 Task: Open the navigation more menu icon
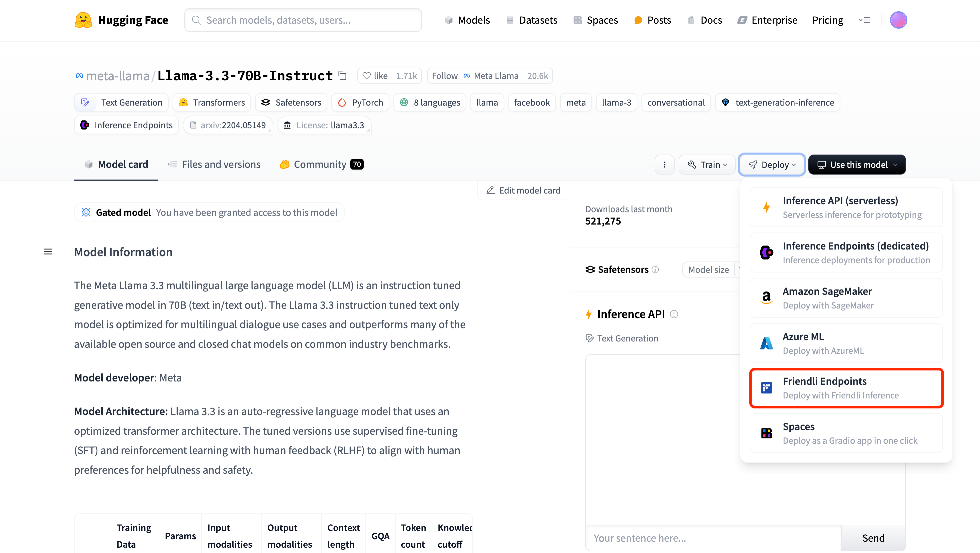point(864,20)
